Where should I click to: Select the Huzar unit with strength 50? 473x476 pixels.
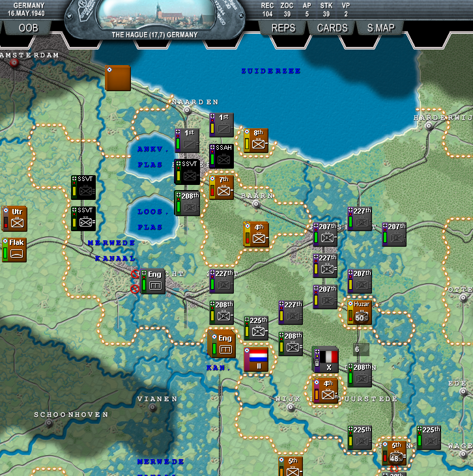[360, 313]
